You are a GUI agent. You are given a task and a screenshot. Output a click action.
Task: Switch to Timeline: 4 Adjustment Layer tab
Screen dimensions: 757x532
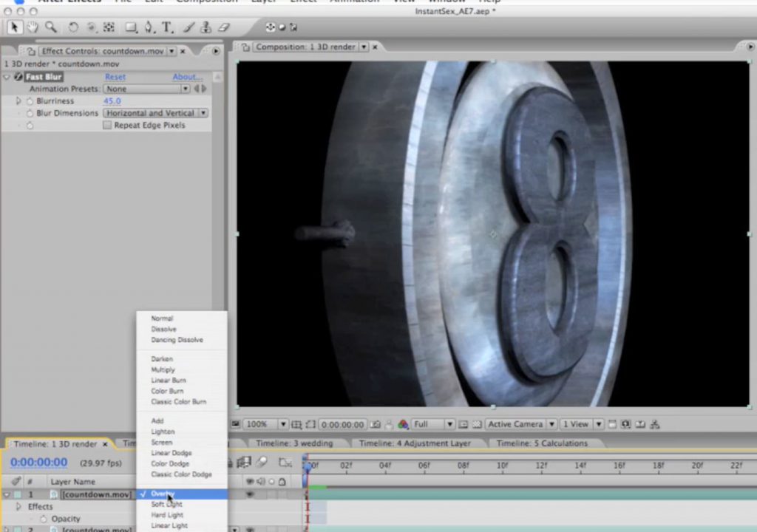(415, 443)
